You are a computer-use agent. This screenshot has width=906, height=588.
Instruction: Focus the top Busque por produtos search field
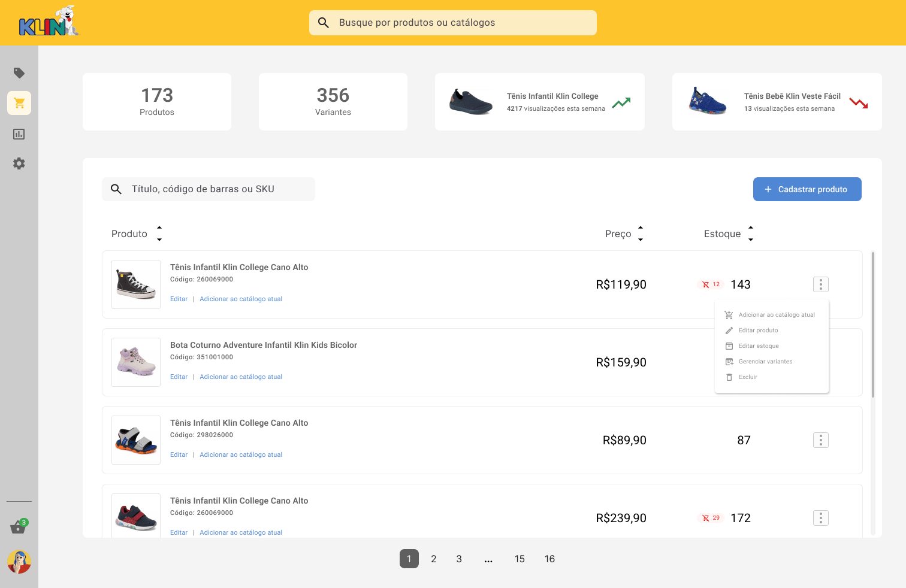click(453, 23)
